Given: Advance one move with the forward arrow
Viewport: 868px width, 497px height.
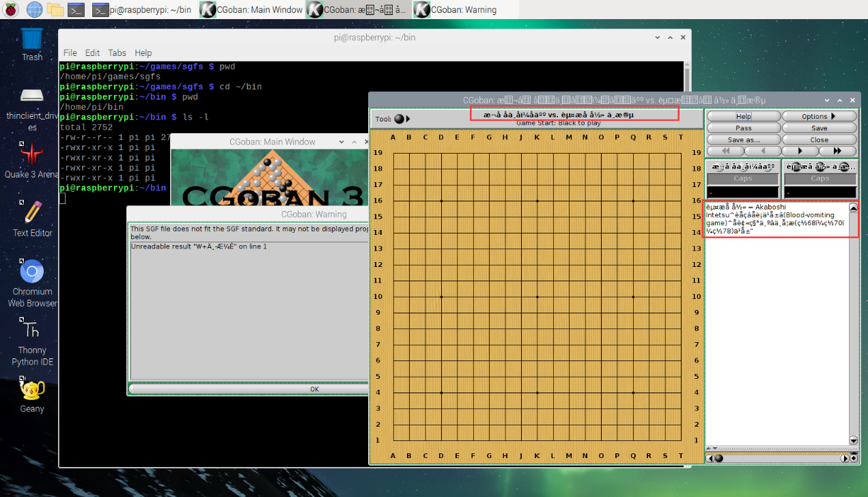Looking at the screenshot, I should coord(800,151).
